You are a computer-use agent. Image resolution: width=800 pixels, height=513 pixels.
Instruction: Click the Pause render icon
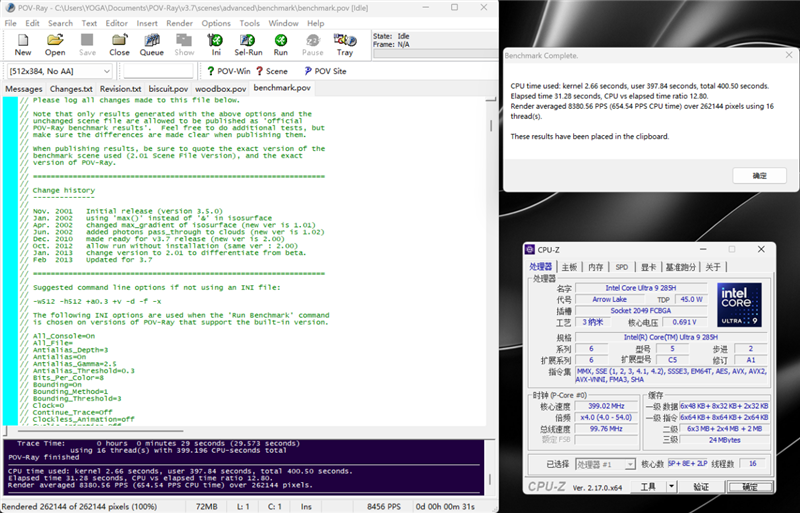click(x=313, y=45)
